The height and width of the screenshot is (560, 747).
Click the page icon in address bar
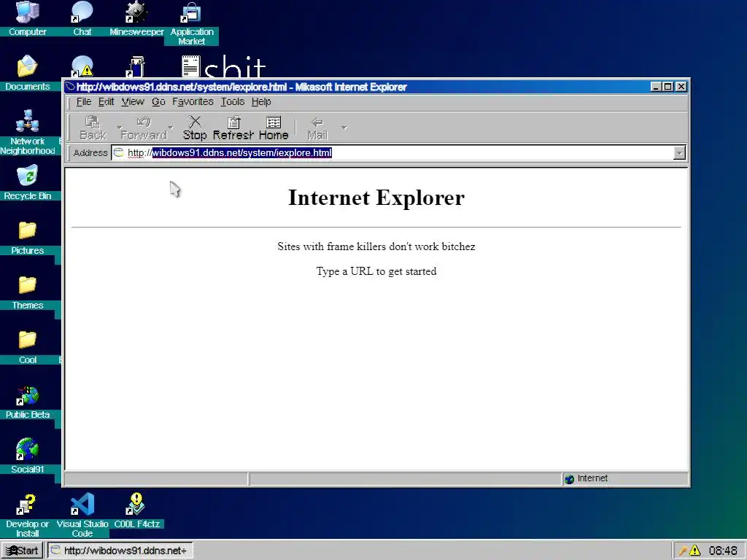click(119, 152)
